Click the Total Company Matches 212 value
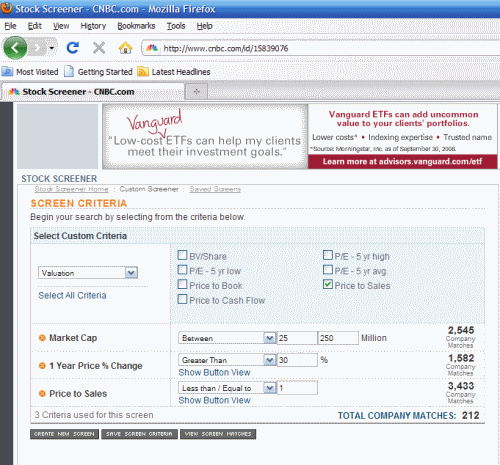The height and width of the screenshot is (465, 500). click(x=470, y=416)
